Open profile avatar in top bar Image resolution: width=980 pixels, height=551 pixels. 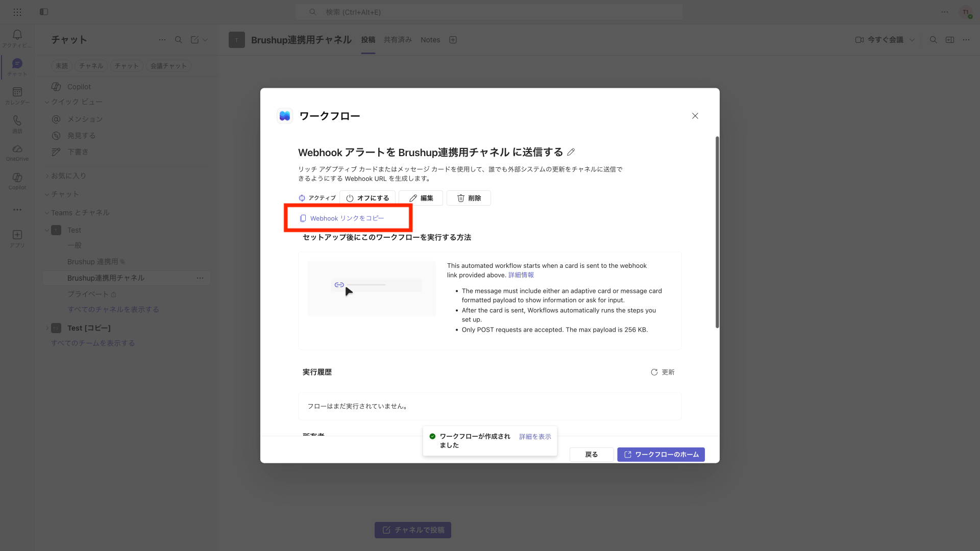click(966, 12)
